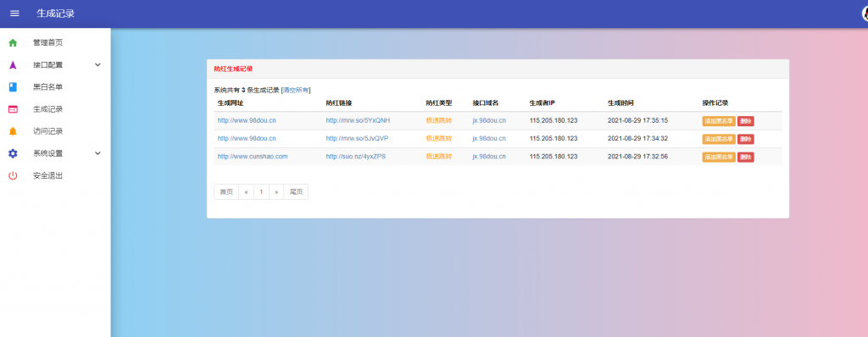Select 安全退出 menu item
This screenshot has width=868, height=337.
click(55, 176)
